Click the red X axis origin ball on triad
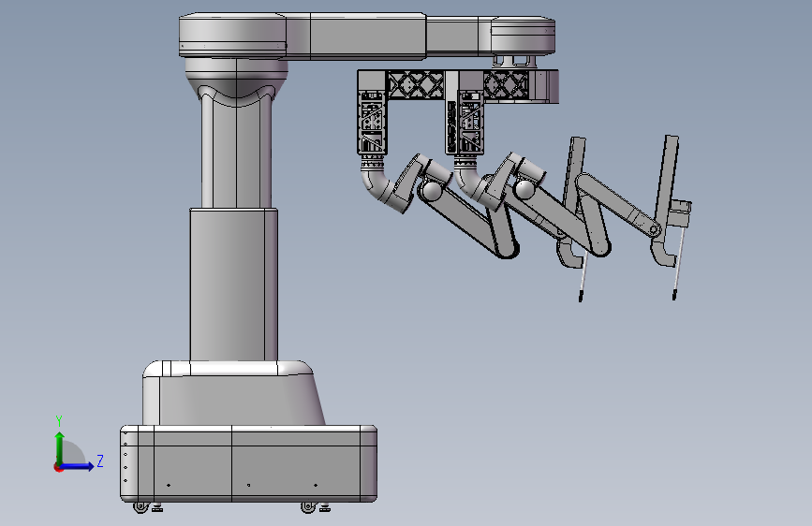Screen dimensions: 812x526 tap(58, 467)
